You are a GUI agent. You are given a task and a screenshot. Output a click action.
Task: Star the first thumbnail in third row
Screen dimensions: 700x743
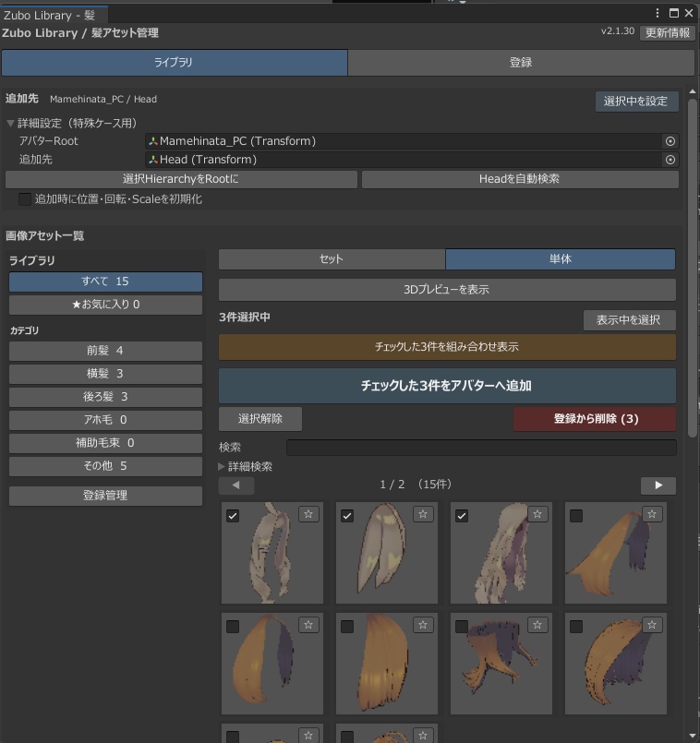308,735
